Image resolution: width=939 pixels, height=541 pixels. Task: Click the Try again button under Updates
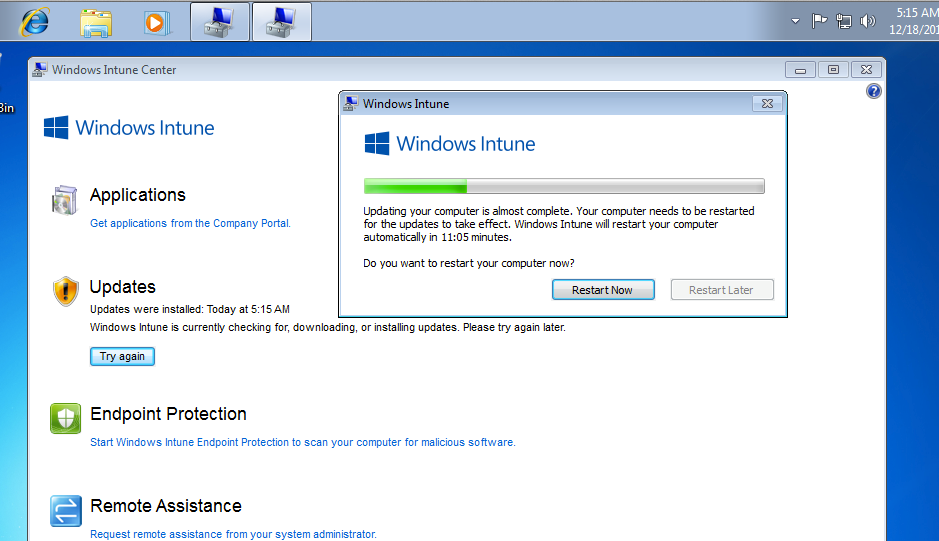pyautogui.click(x=122, y=356)
